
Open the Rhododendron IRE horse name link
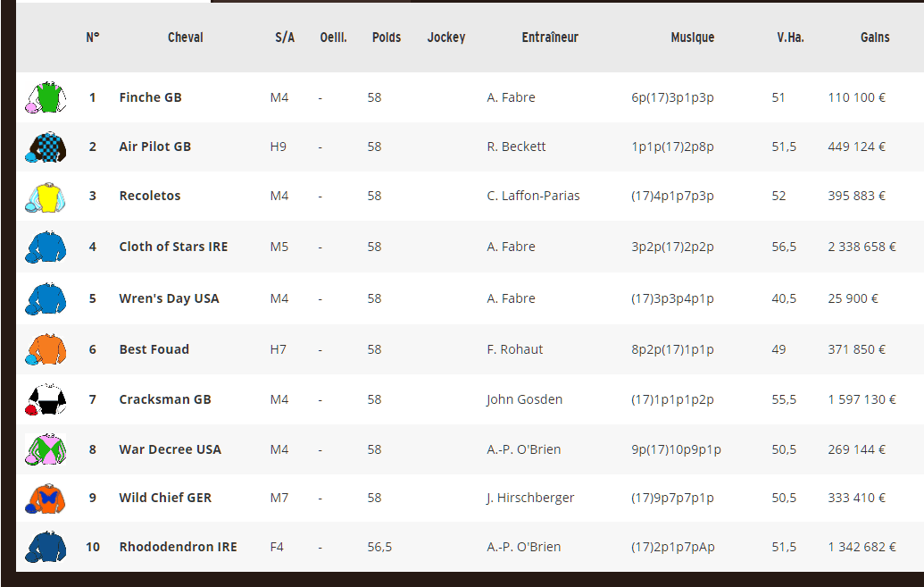(178, 547)
